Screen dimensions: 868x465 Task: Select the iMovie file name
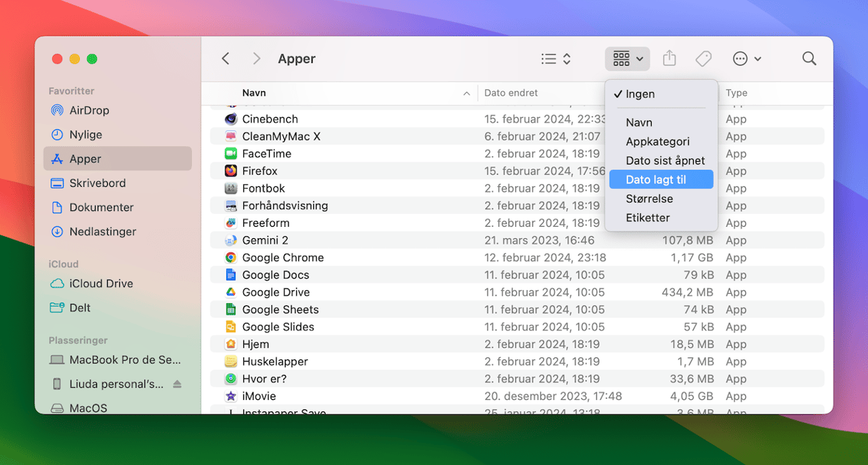[x=259, y=396]
